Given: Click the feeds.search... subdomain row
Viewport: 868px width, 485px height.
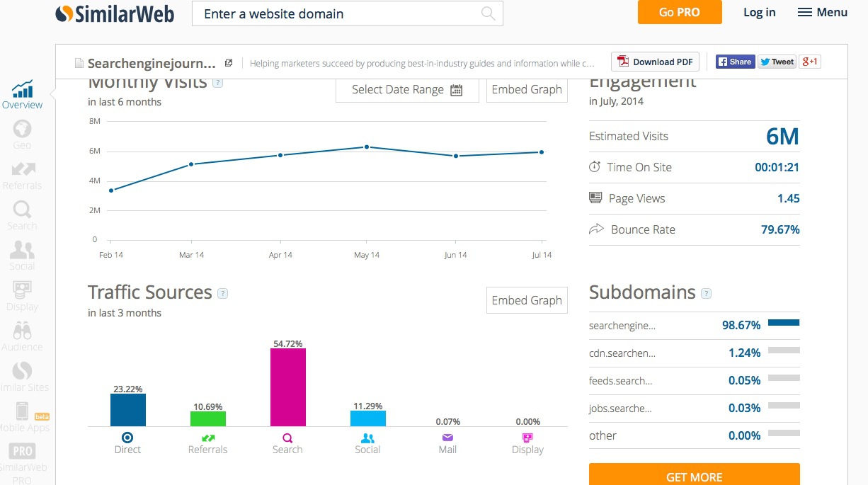Looking at the screenshot, I should pos(695,380).
